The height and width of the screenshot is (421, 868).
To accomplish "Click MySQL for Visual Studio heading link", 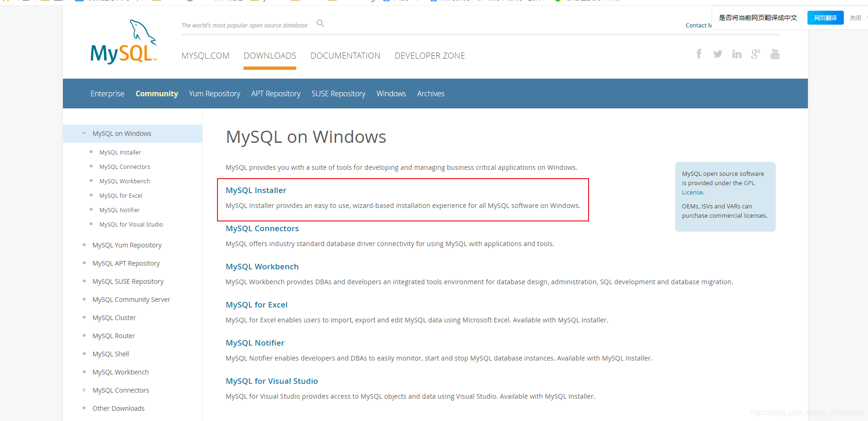I will pos(272,381).
